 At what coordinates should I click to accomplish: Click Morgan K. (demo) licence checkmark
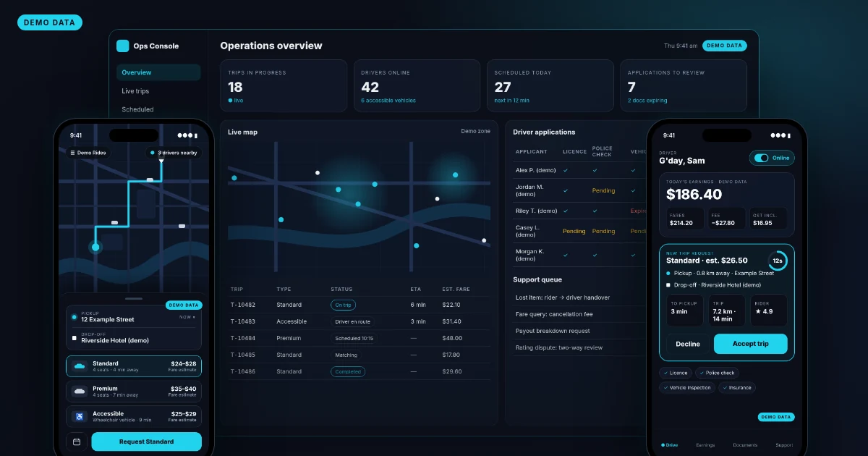[x=566, y=255]
